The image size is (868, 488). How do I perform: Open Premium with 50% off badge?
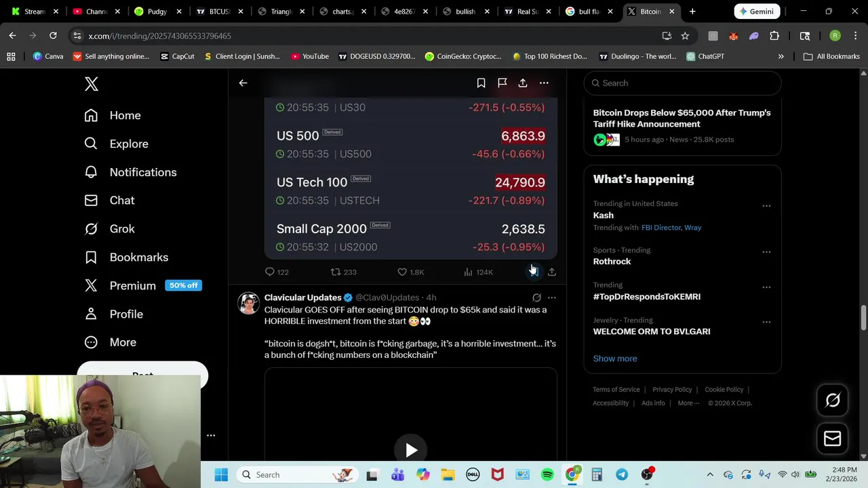[142, 285]
